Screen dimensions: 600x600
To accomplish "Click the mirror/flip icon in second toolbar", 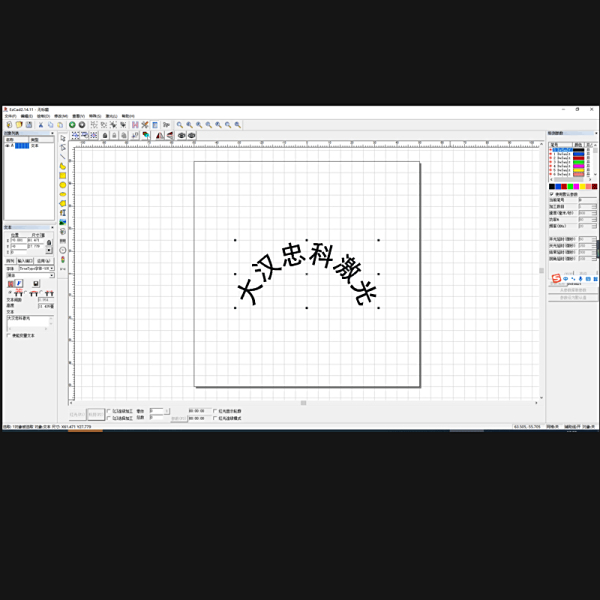I will tap(159, 135).
